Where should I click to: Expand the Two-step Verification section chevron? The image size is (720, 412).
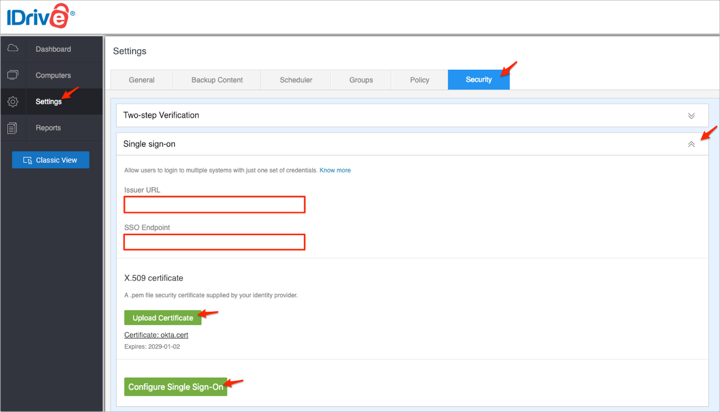coord(691,116)
